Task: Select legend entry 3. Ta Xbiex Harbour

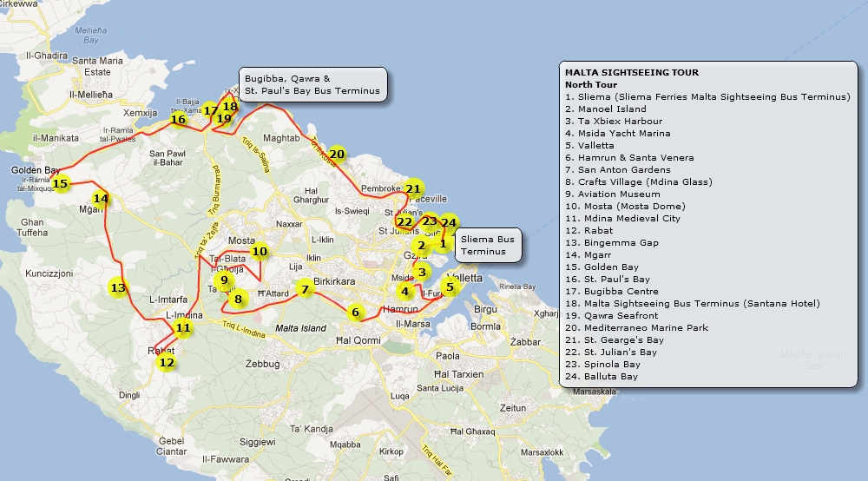Action: (x=614, y=122)
